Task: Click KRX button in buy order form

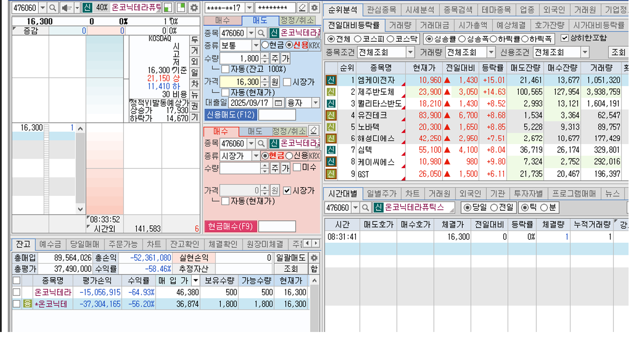Action: (x=314, y=156)
